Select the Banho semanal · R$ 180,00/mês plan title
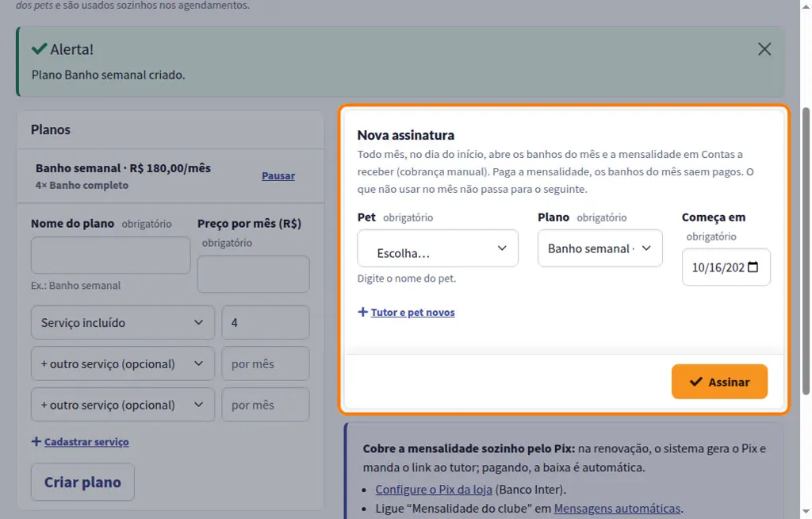 [x=123, y=168]
